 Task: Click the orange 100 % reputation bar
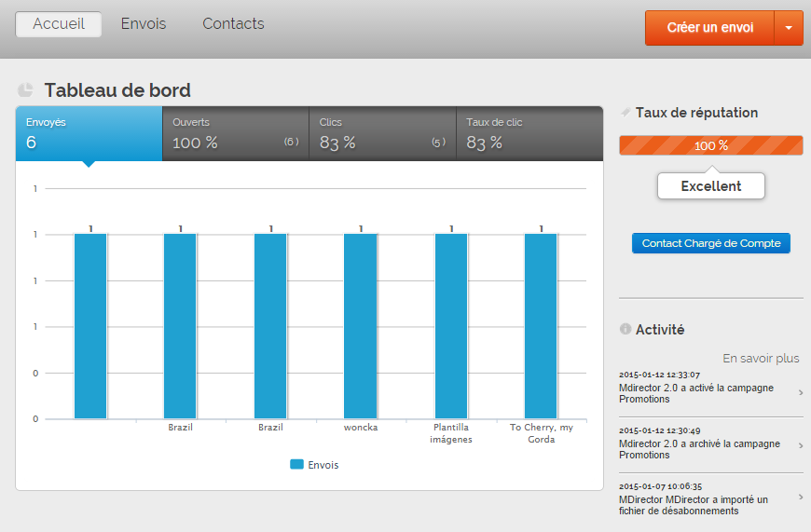click(x=710, y=145)
